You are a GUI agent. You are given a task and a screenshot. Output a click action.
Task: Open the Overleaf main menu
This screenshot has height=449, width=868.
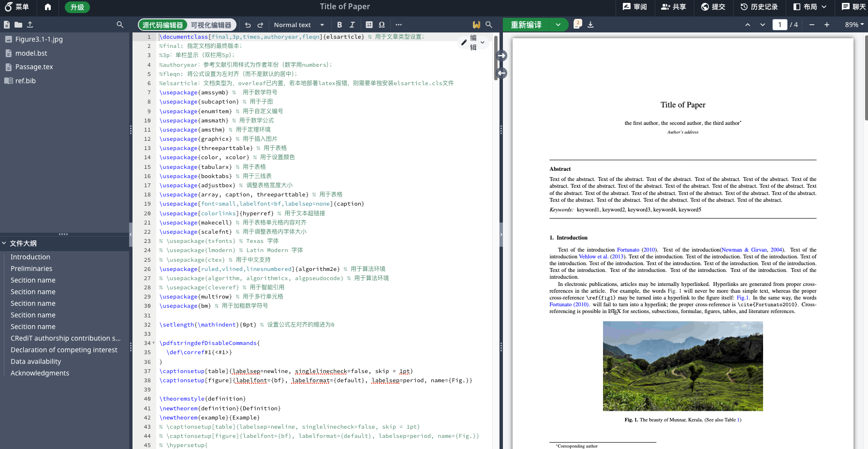tap(17, 7)
